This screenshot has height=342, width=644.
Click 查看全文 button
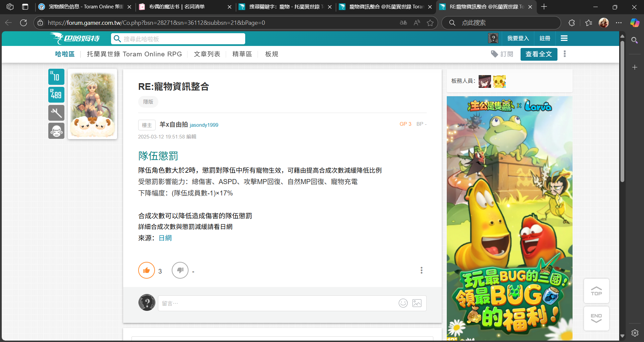[539, 54]
